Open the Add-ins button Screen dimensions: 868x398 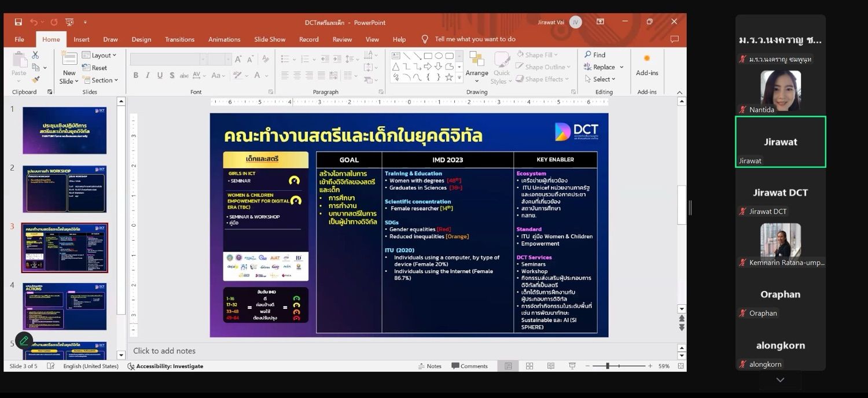tap(646, 65)
